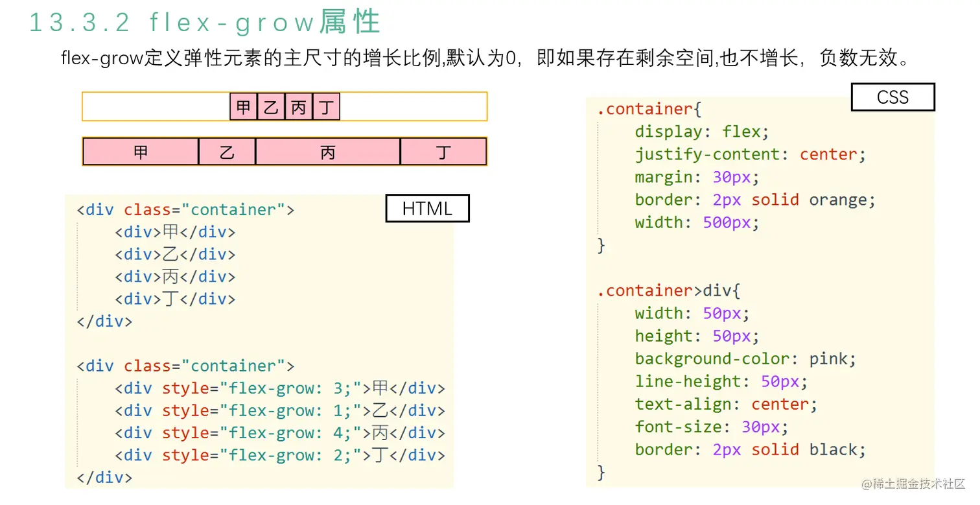Viewport: 980px width, 505px height.
Task: Click the ".container{" selector line
Action: pos(649,109)
